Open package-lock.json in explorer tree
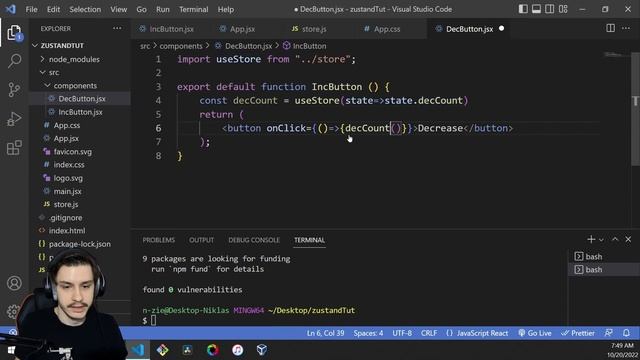The height and width of the screenshot is (360, 640). pyautogui.click(x=80, y=244)
